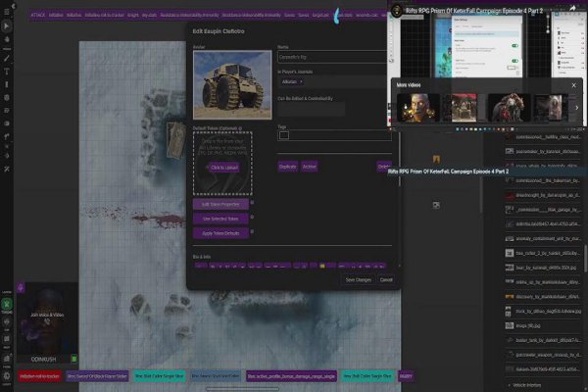Image resolution: width=588 pixels, height=392 pixels.
Task: Remove the All Players tag from Journals
Action: click(301, 81)
